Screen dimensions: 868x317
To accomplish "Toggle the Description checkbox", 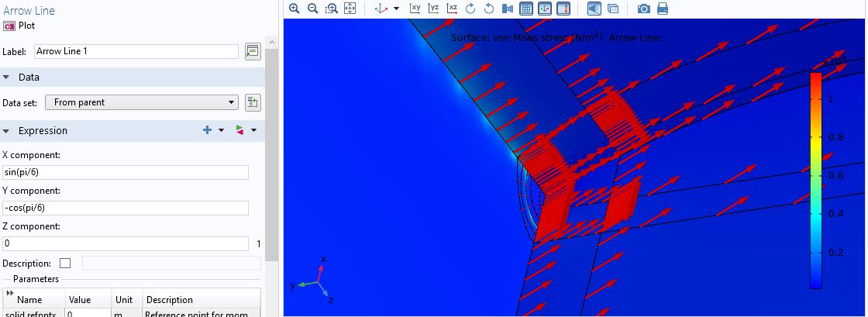I will tap(65, 264).
